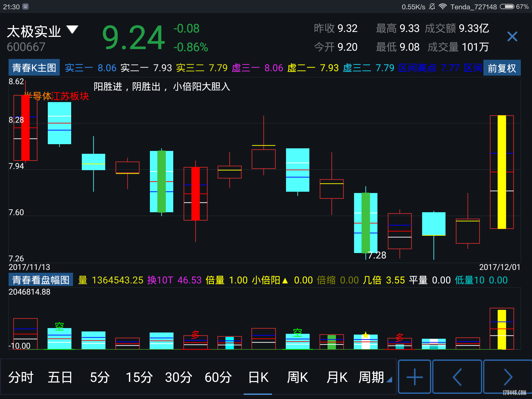Tap the 量 1364543.25 volume indicator value
The image size is (532, 399).
pos(111,280)
